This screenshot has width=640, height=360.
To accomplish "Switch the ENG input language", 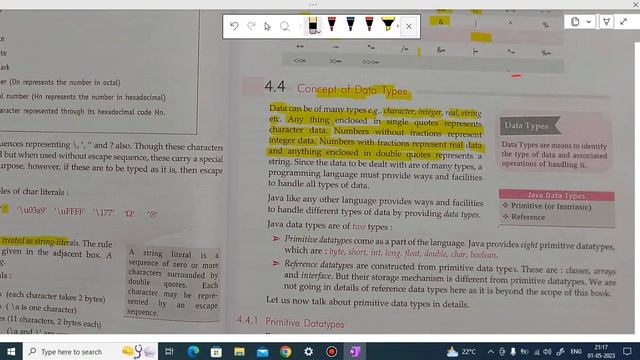I will [x=576, y=351].
